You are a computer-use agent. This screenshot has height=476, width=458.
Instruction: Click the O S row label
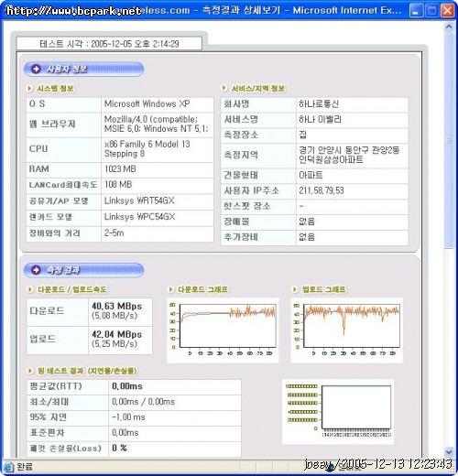38,104
